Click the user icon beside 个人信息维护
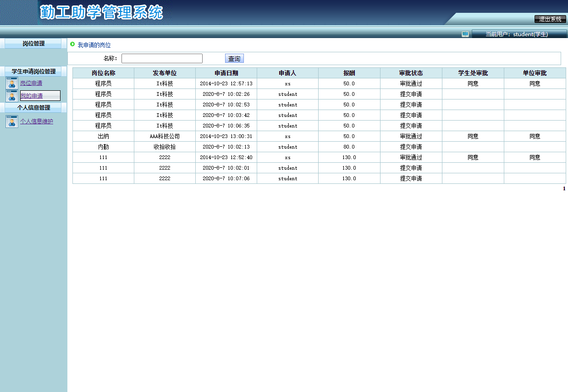Image resolution: width=568 pixels, height=392 pixels. pyautogui.click(x=11, y=121)
